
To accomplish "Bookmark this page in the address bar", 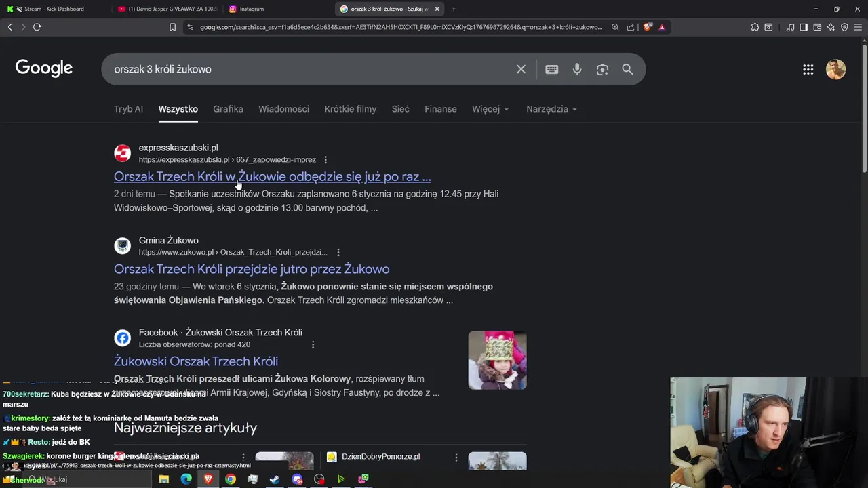I will (172, 27).
